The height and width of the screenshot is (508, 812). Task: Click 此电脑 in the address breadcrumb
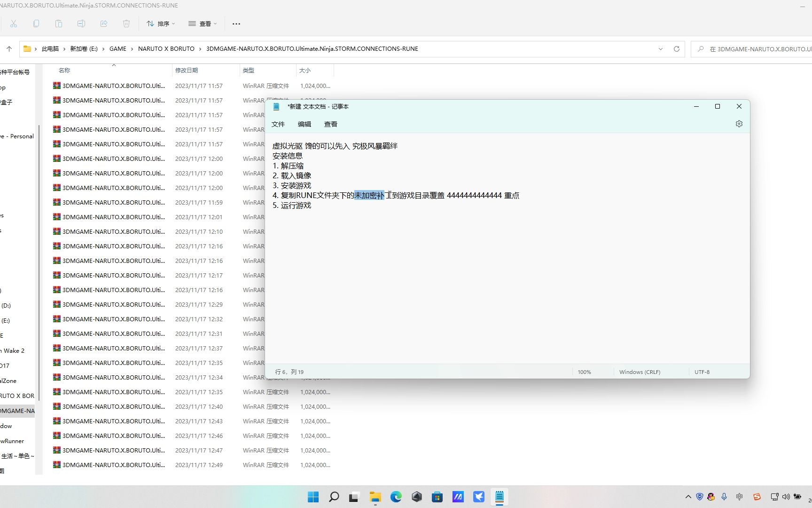pyautogui.click(x=50, y=49)
